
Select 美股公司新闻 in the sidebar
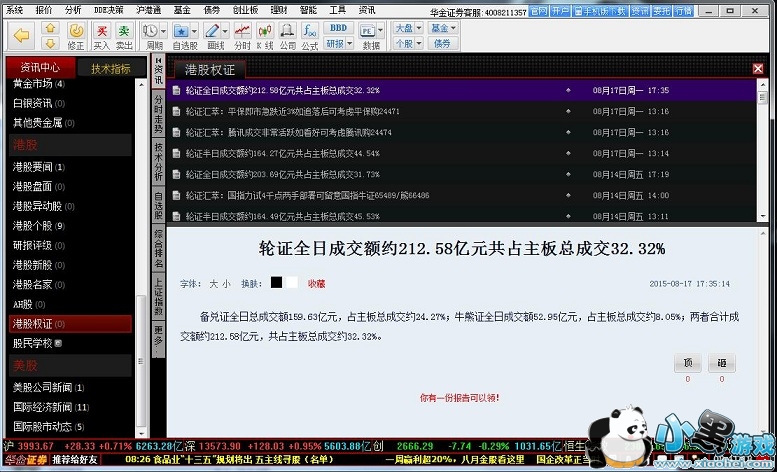[49, 387]
